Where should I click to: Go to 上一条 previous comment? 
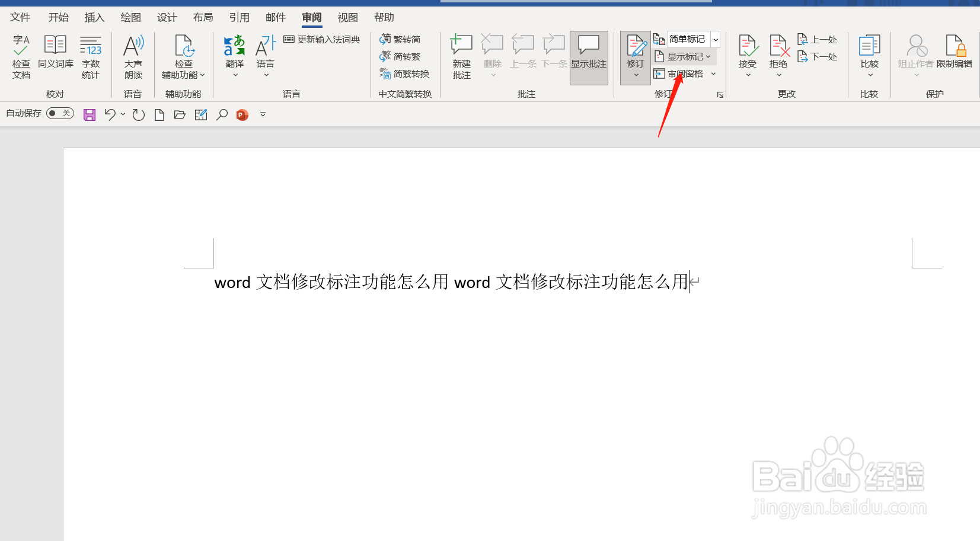tap(523, 52)
